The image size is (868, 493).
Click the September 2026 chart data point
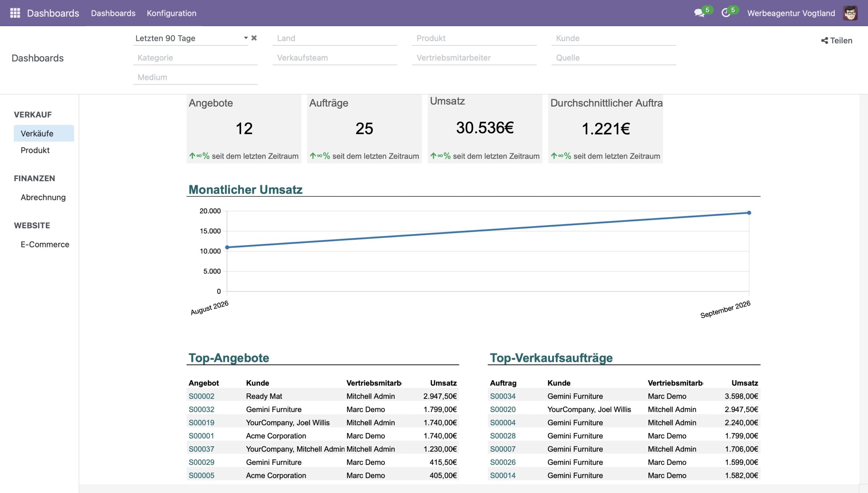tap(749, 213)
